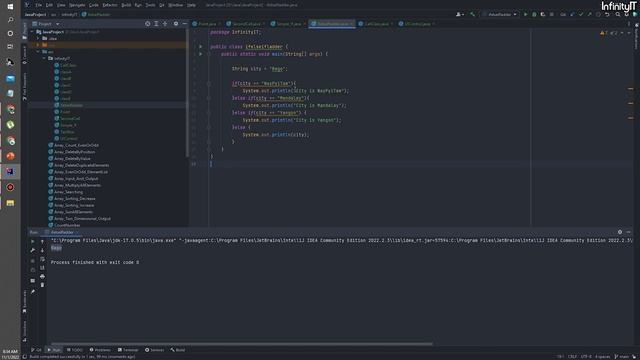Hide the Project panel with minus icon
The image size is (640, 360).
(184, 24)
